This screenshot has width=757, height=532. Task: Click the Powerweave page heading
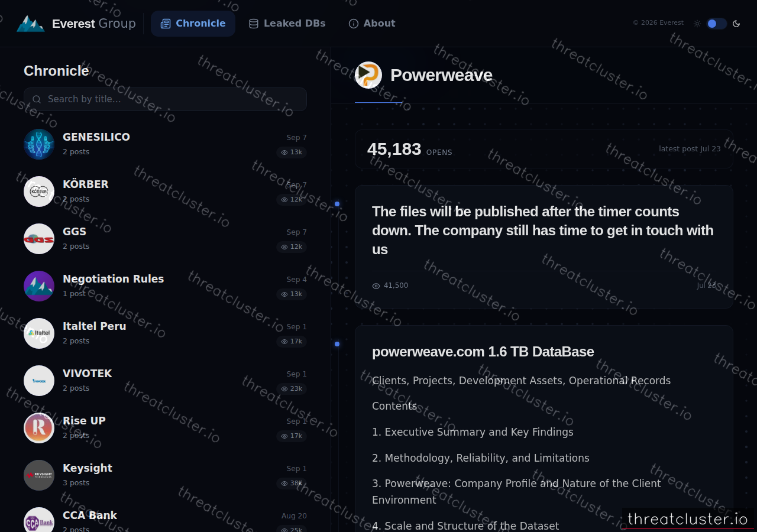[x=441, y=75]
